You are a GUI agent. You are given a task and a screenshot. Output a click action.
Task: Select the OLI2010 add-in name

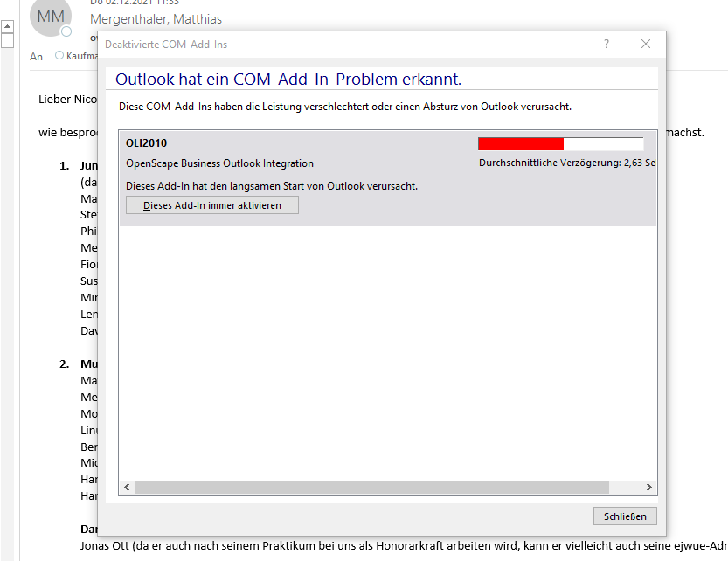pos(146,143)
